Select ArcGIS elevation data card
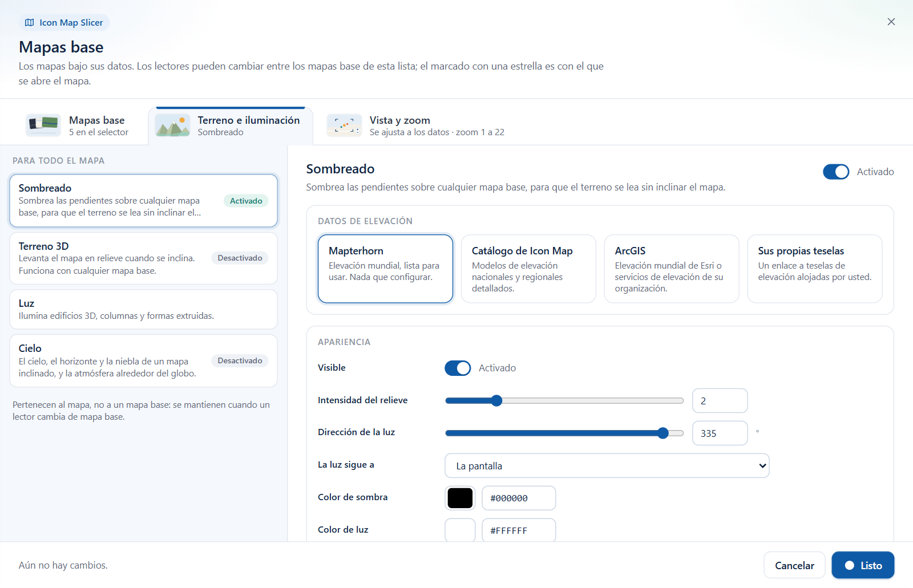 point(672,269)
